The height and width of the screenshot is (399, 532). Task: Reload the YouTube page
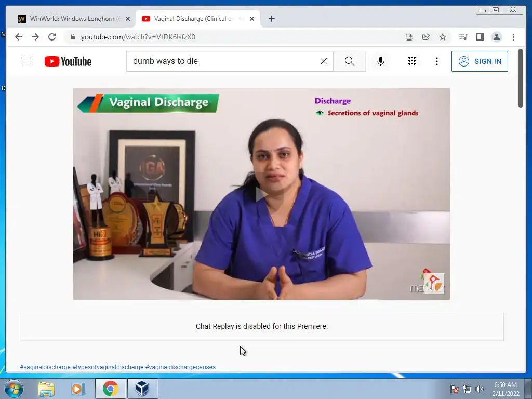tap(52, 37)
